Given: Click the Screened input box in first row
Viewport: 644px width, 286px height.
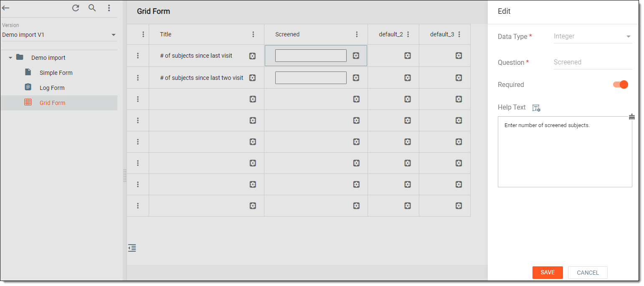Looking at the screenshot, I should 311,56.
